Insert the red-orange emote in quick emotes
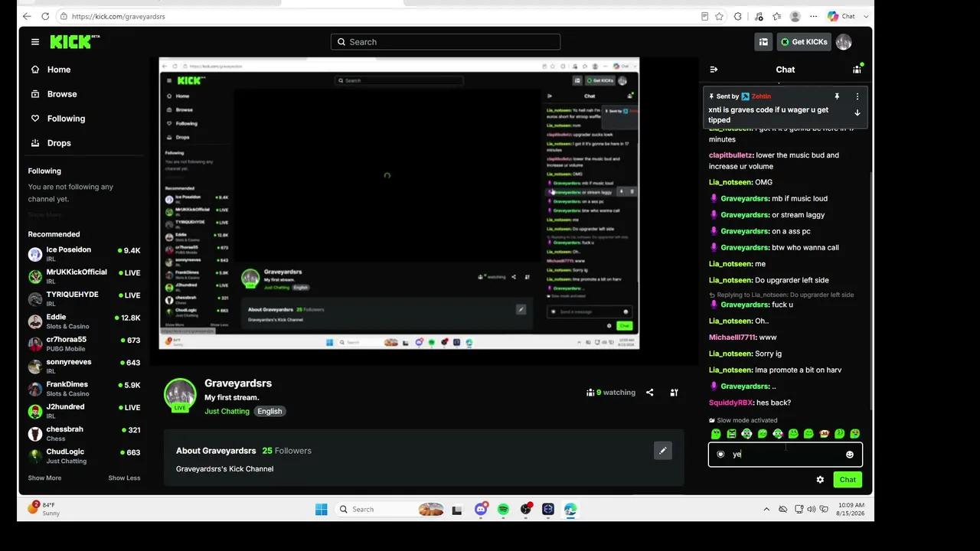The height and width of the screenshot is (551, 980). click(824, 434)
